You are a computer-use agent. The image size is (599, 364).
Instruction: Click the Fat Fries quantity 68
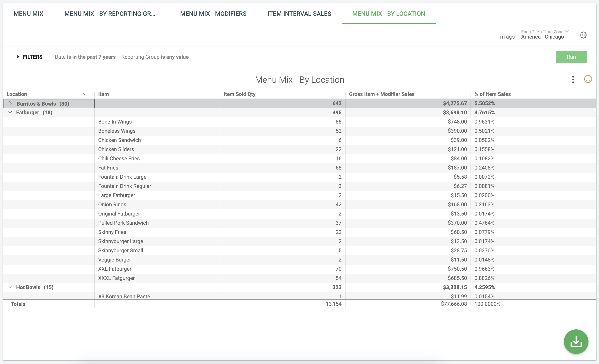pyautogui.click(x=338, y=168)
